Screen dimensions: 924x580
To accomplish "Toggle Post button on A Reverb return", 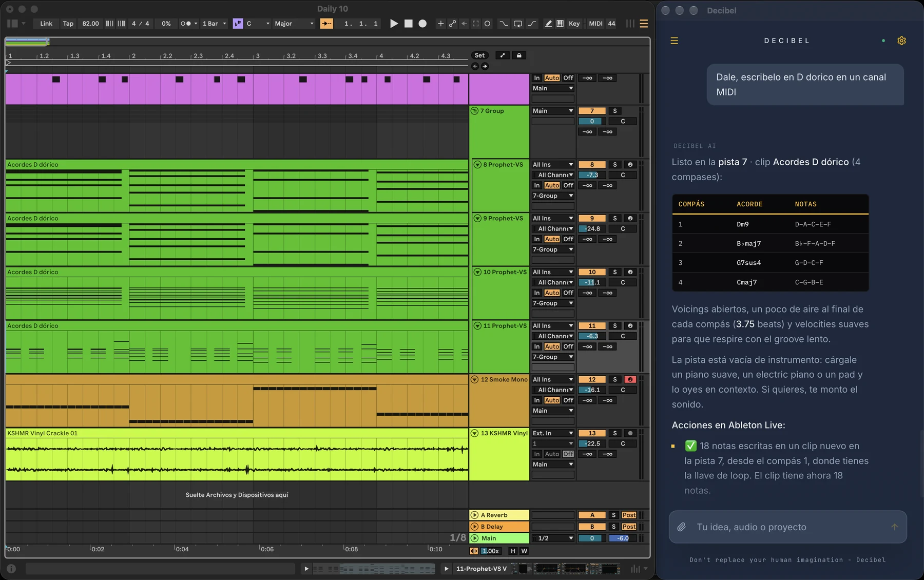I will pyautogui.click(x=629, y=515).
